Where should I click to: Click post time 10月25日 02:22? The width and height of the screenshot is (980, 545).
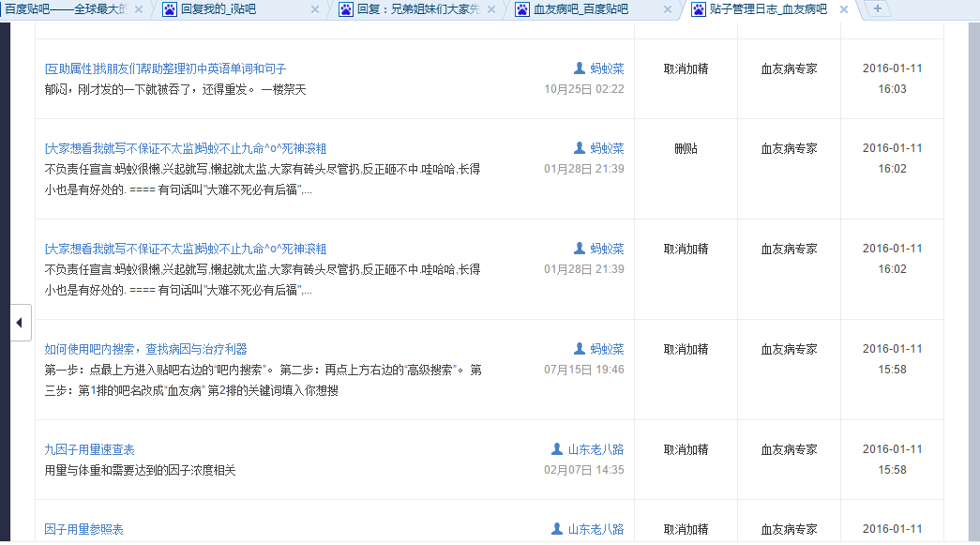[583, 89]
